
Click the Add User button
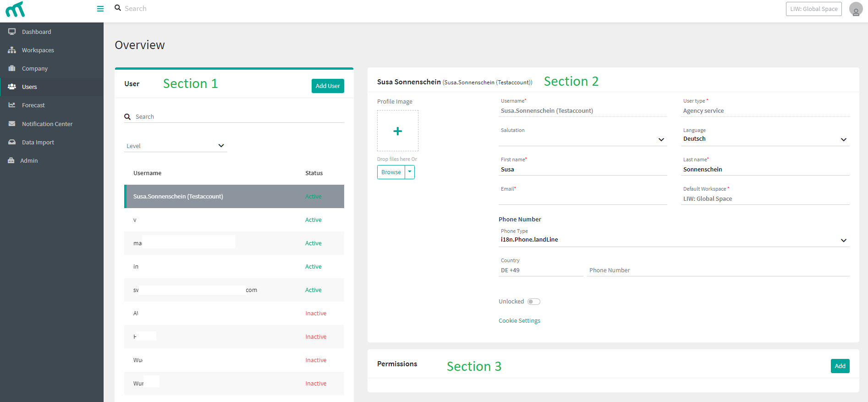(327, 86)
